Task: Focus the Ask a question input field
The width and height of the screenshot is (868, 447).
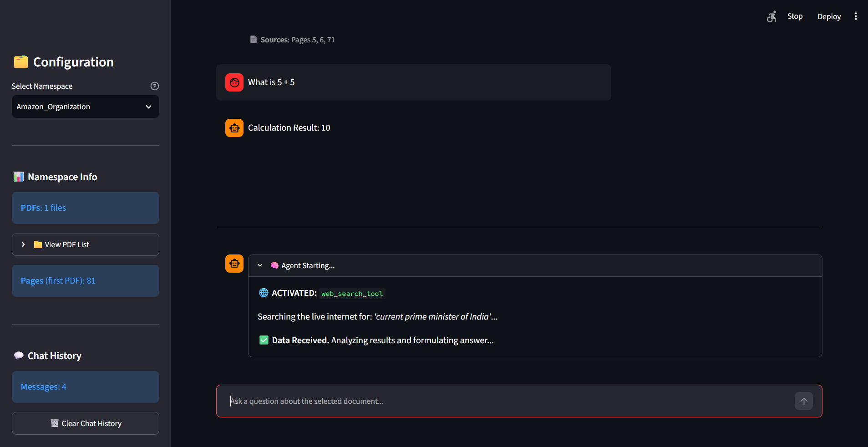Action: coord(510,401)
